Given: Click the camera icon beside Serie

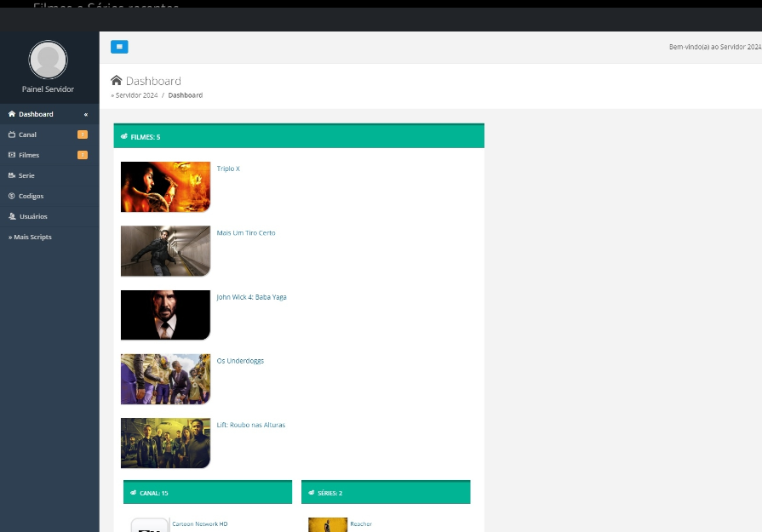Looking at the screenshot, I should click(x=12, y=175).
